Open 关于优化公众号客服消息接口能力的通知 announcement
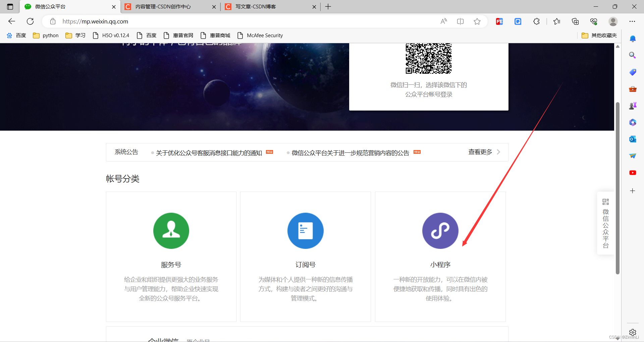Screen dimensions: 644x342 [x=209, y=153]
